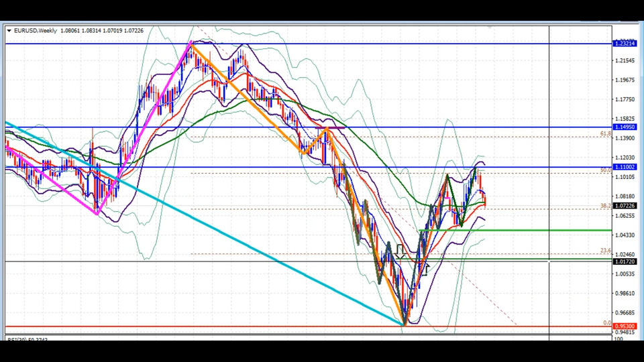Click the OHLC values 1.08061 1.08314 1.07019 1.07226

click(102, 31)
